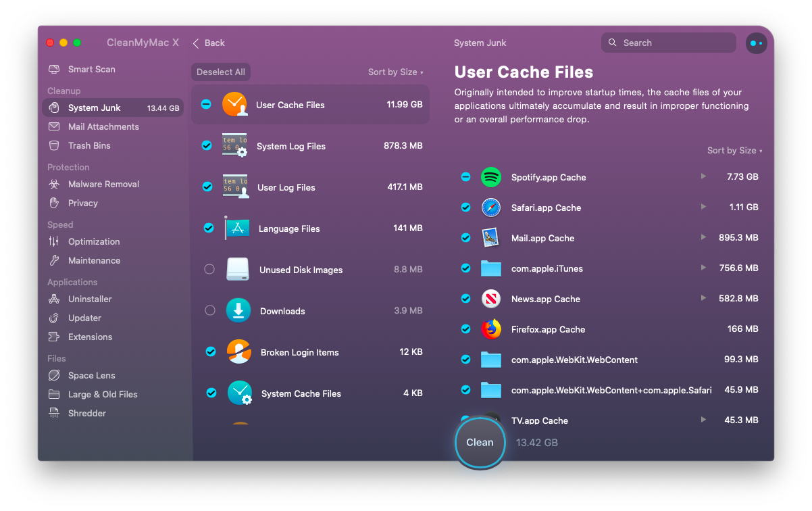Viewport: 812px width, 511px height.
Task: Expand the com.apple.iTunes row arrow
Action: click(703, 268)
